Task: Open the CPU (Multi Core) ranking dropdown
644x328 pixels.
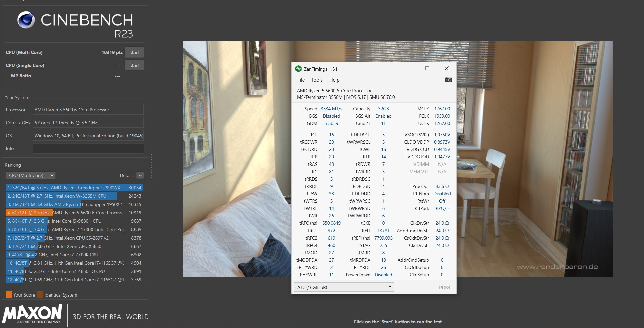Action: 31,175
